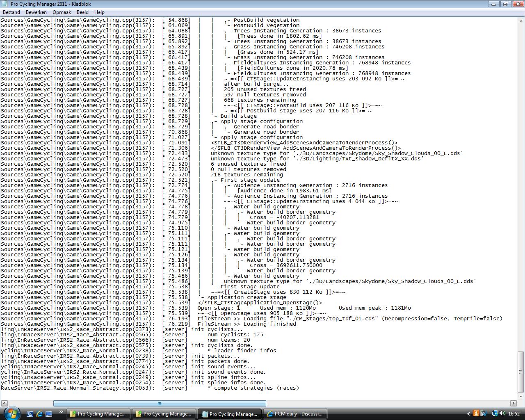Switch to the first Pro Cycling Manager folder window
525x420 pixels.
point(98,414)
